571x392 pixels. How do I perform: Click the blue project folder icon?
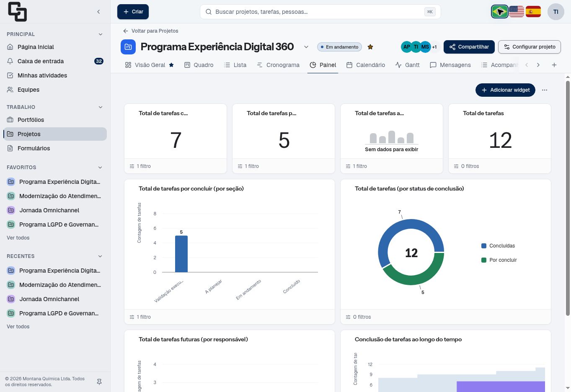click(x=128, y=47)
